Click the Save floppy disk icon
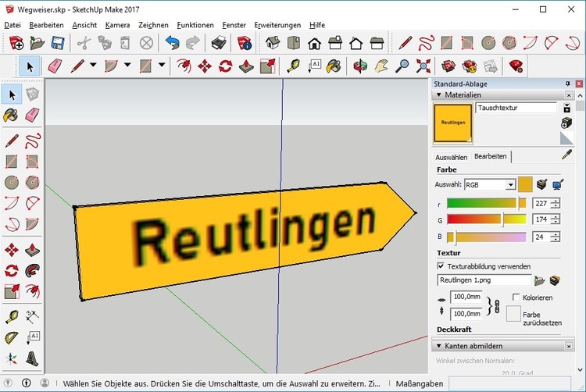The width and height of the screenshot is (586, 392). (58, 43)
